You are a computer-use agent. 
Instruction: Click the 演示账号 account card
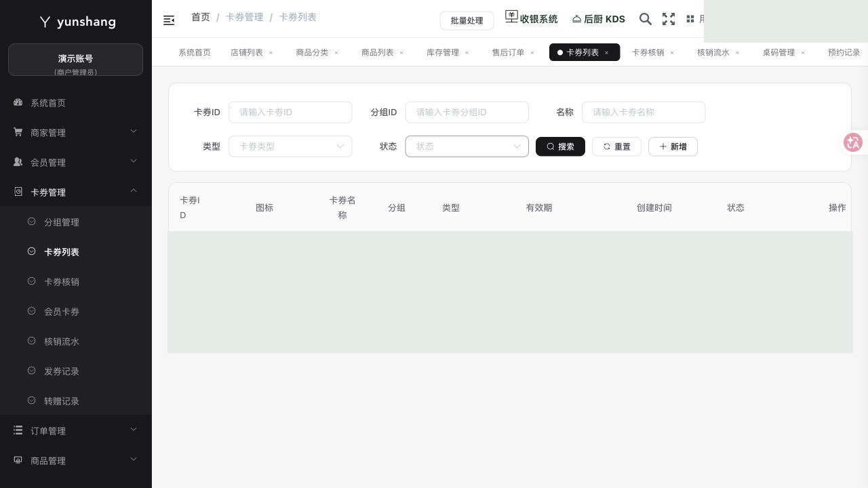click(75, 60)
